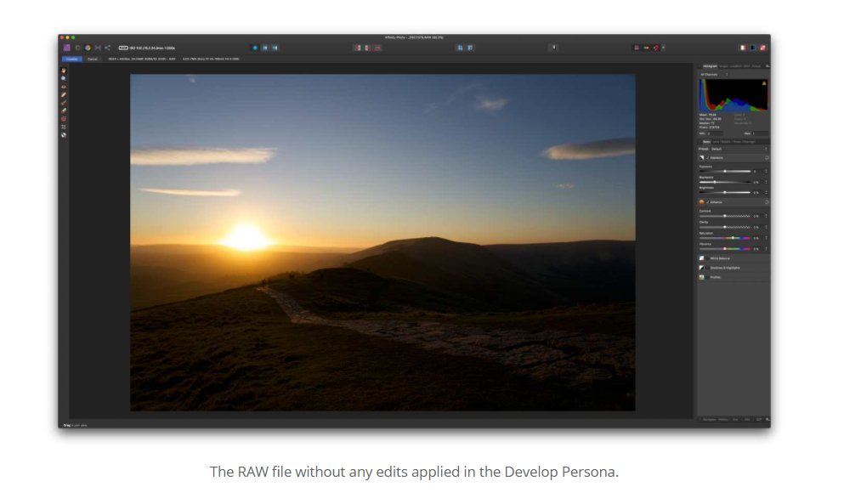Open the All Channels dropdown
This screenshot has width=844, height=504.
click(714, 74)
